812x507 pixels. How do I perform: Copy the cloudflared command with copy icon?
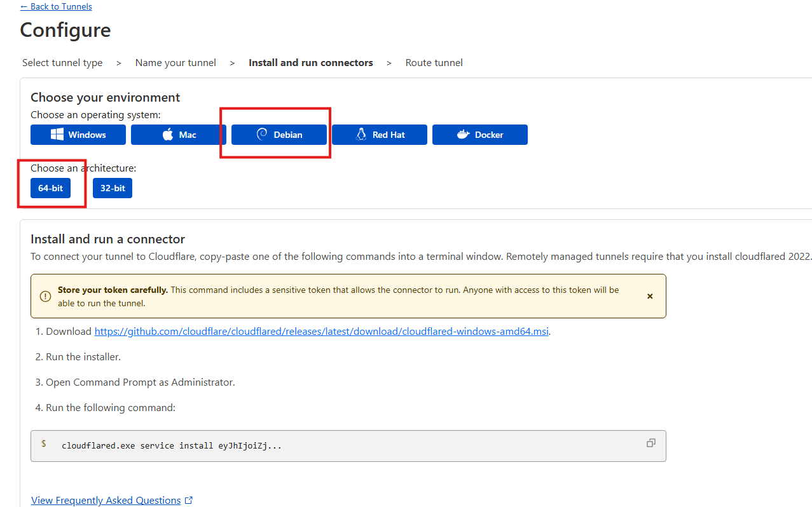click(x=650, y=443)
